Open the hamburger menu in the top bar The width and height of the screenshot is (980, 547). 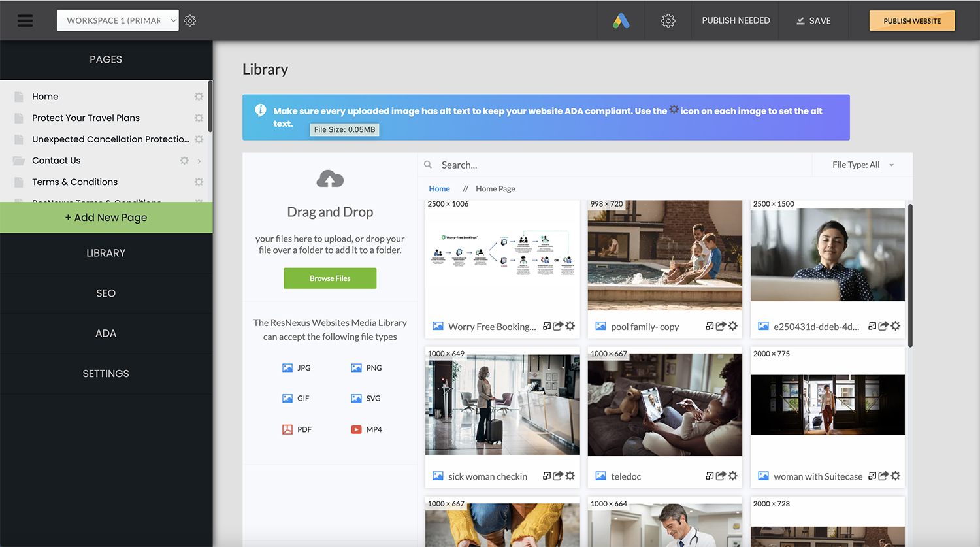tap(25, 21)
